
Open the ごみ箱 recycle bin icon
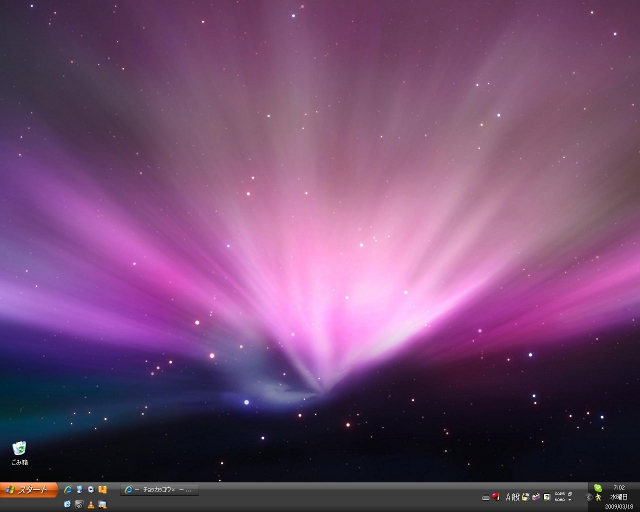[19, 453]
